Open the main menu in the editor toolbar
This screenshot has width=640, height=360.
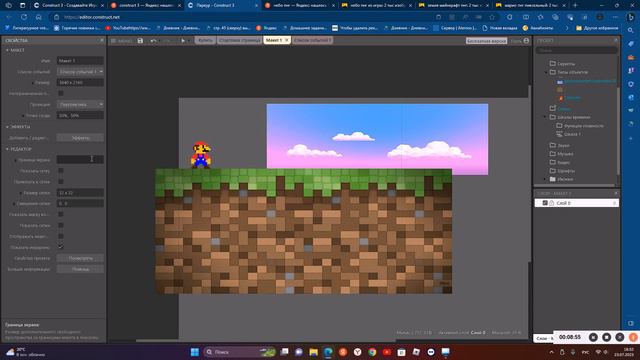(x=121, y=41)
